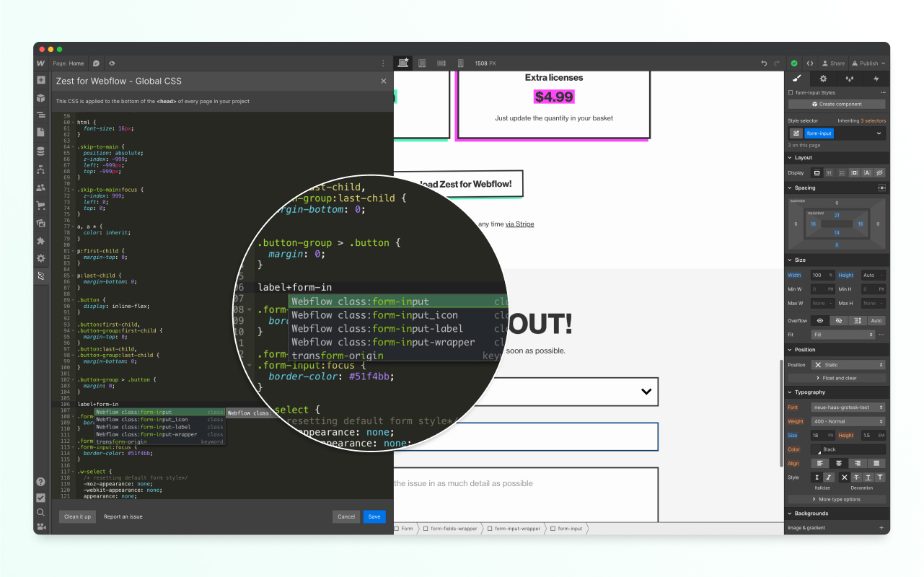Click Report an issue
The image size is (924, 577).
click(123, 516)
